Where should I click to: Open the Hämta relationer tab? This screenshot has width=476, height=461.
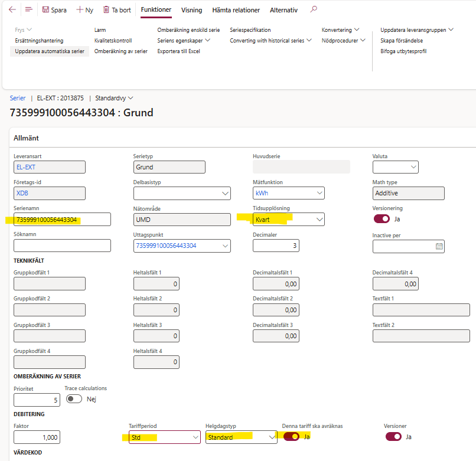point(236,10)
